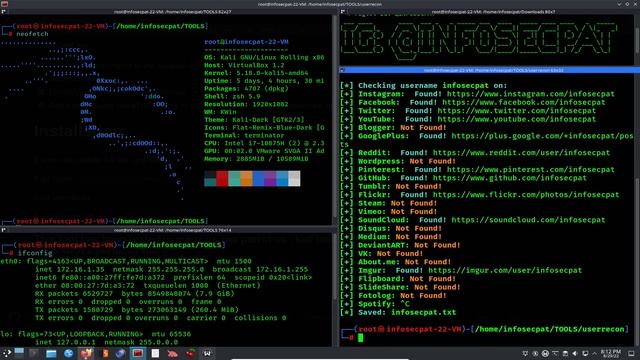640x360 pixels.
Task: Click the 'Saved: infosecpat.txt' line
Action: tap(398, 312)
